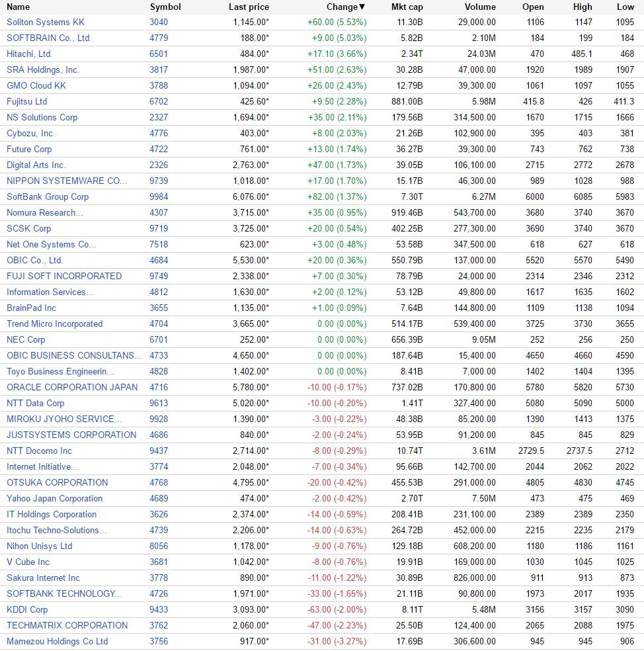Open OTSUKA CORPORATION link
This screenshot has width=644, height=651.
(58, 482)
